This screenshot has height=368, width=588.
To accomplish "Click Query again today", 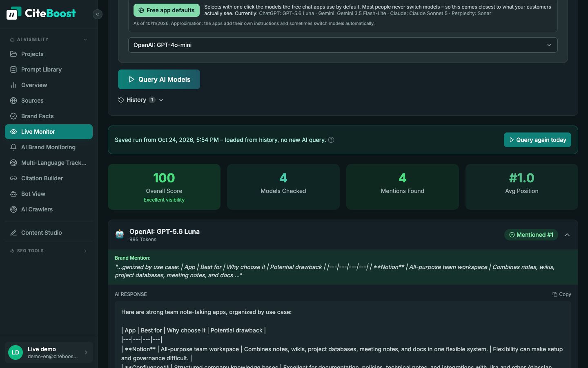I will pyautogui.click(x=537, y=140).
